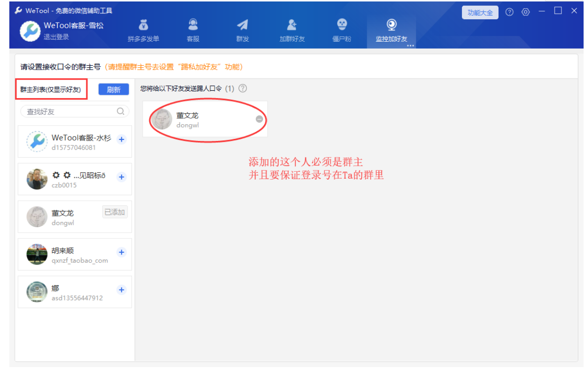Click the 已添加 button for 董文龙
Image resolution: width=588 pixels, height=374 pixels.
tap(115, 212)
